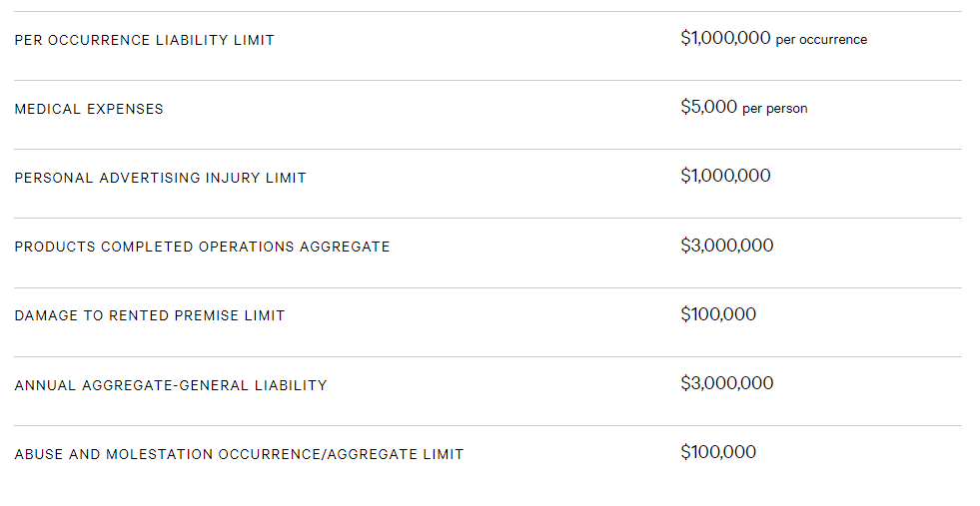Click the Personal Advertising Injury Limit label
The image size is (980, 506).
click(x=161, y=178)
